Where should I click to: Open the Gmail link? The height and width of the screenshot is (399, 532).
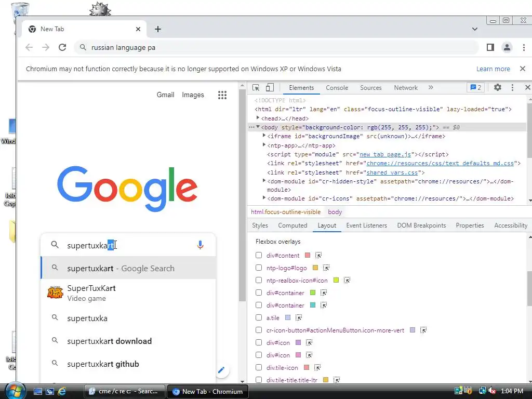click(166, 95)
